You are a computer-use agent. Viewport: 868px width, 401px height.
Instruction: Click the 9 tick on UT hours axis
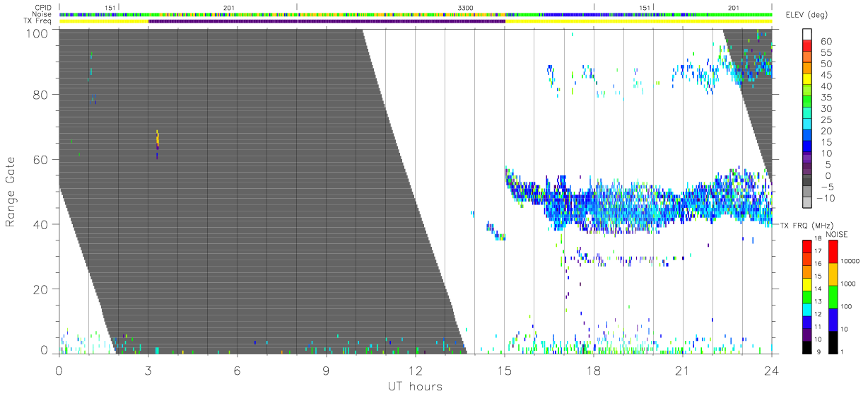[327, 370]
